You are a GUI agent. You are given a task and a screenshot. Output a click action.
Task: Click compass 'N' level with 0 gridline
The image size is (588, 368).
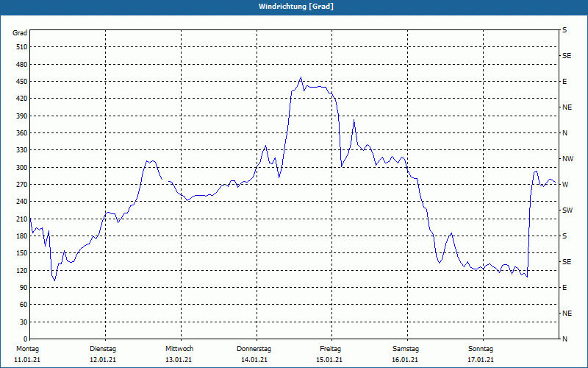coord(564,339)
